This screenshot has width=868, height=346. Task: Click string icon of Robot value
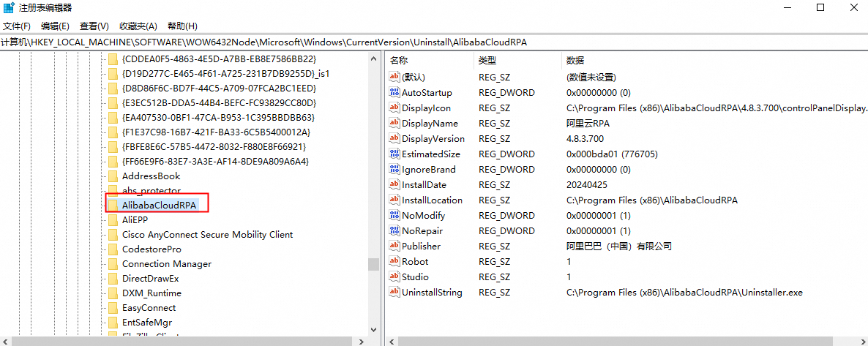pos(394,261)
